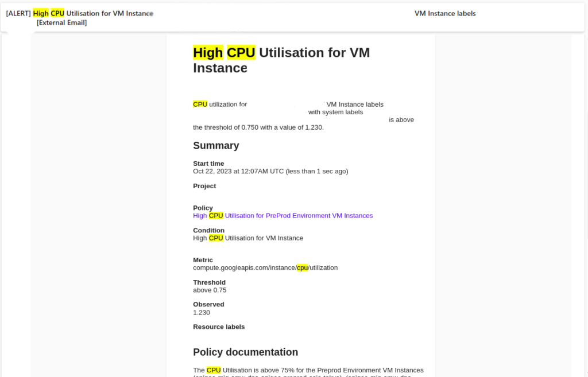
Task: Click the VM Instance labels text in header
Action: 445,13
